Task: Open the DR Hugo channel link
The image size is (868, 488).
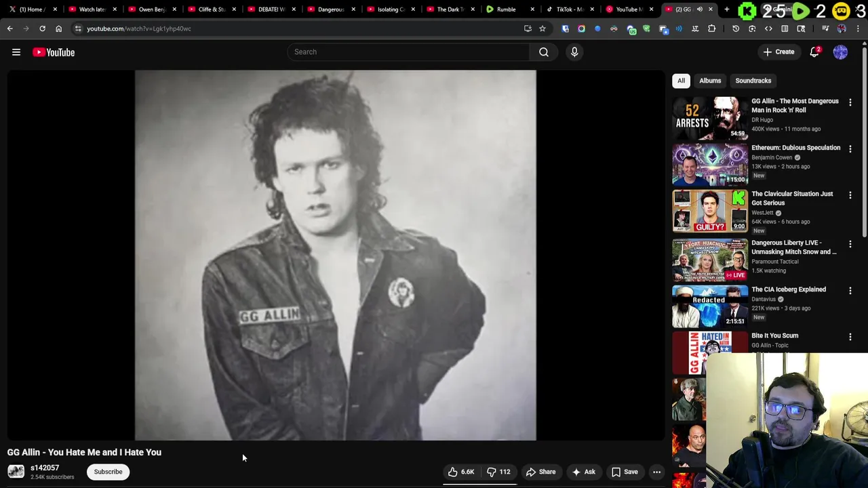Action: tap(762, 120)
